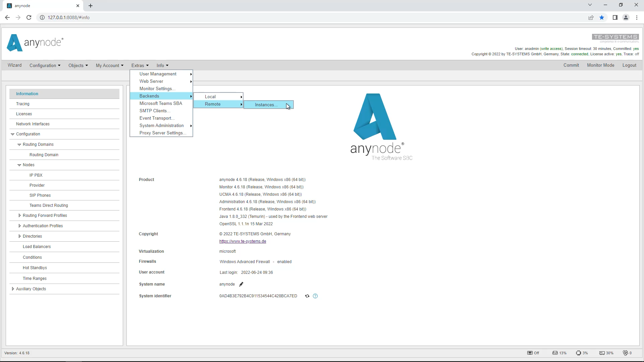
Task: Click the alerts count 0 status icon
Action: 628,353
